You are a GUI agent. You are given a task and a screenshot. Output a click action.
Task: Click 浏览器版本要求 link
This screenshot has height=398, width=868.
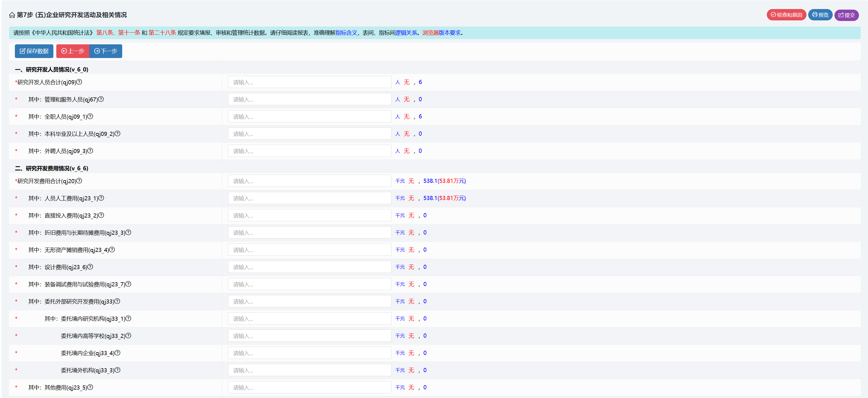pyautogui.click(x=441, y=33)
